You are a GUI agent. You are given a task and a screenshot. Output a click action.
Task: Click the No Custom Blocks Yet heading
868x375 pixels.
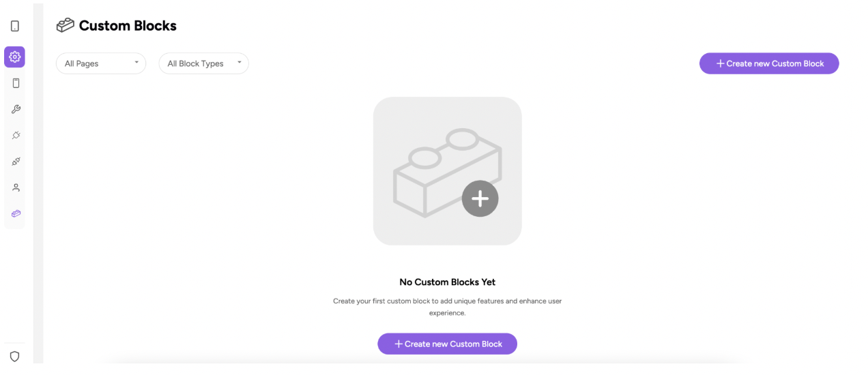tap(448, 282)
